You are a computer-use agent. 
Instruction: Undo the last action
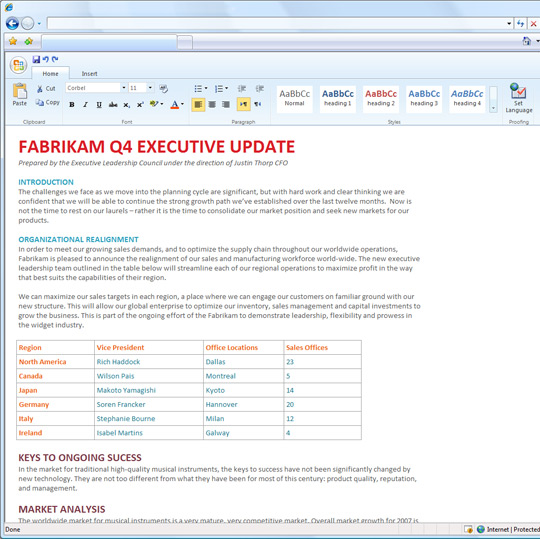(x=45, y=59)
